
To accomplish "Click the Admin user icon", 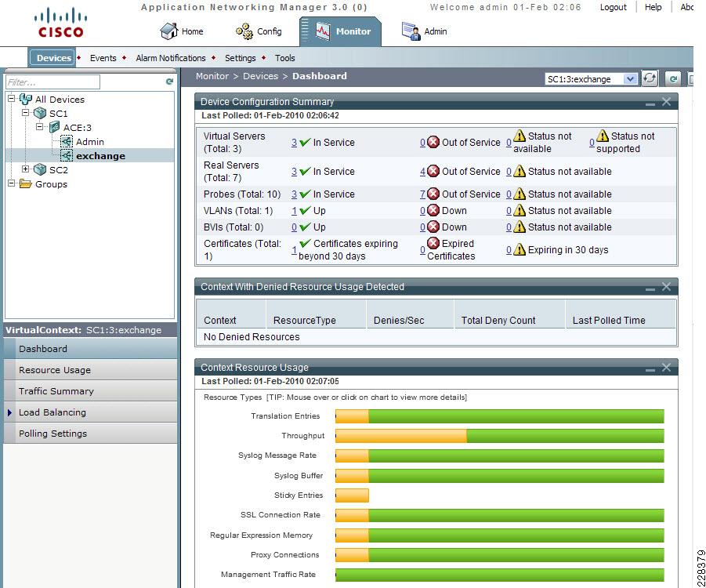I will (411, 31).
